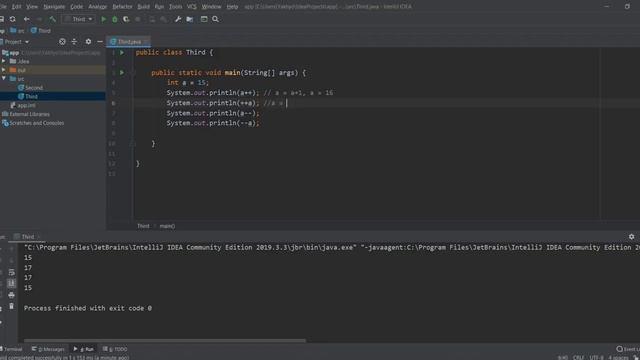The height and width of the screenshot is (360, 640).
Task: Open the Edit menu
Action: pyautogui.click(x=16, y=7)
